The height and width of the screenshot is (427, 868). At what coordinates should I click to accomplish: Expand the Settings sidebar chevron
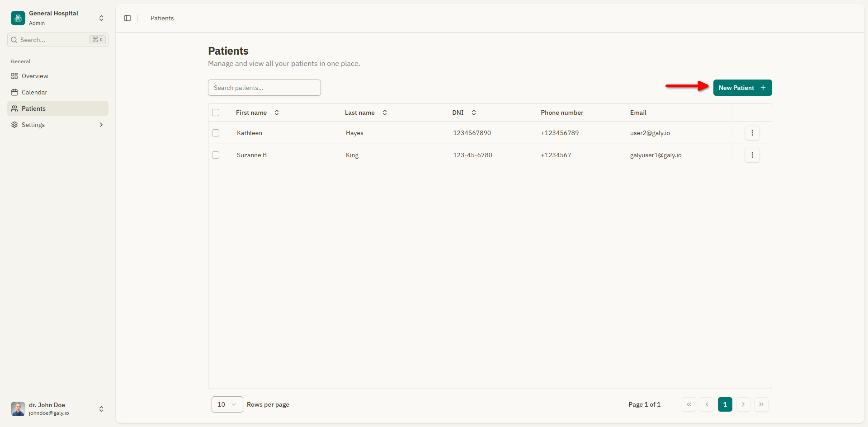(x=101, y=125)
